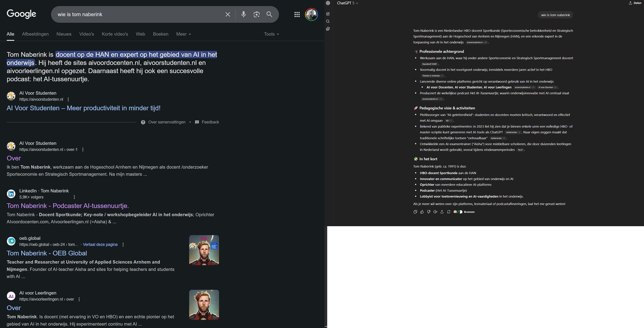The image size is (644, 328).
Task: Click 'Trainees in onderwijs' source chip
Action: pyautogui.click(x=432, y=75)
